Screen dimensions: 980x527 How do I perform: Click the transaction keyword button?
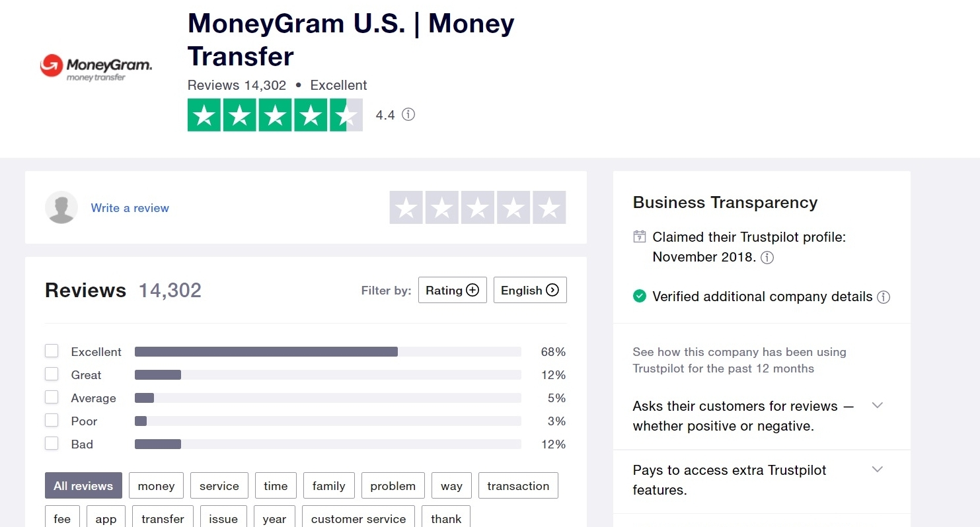(x=518, y=486)
